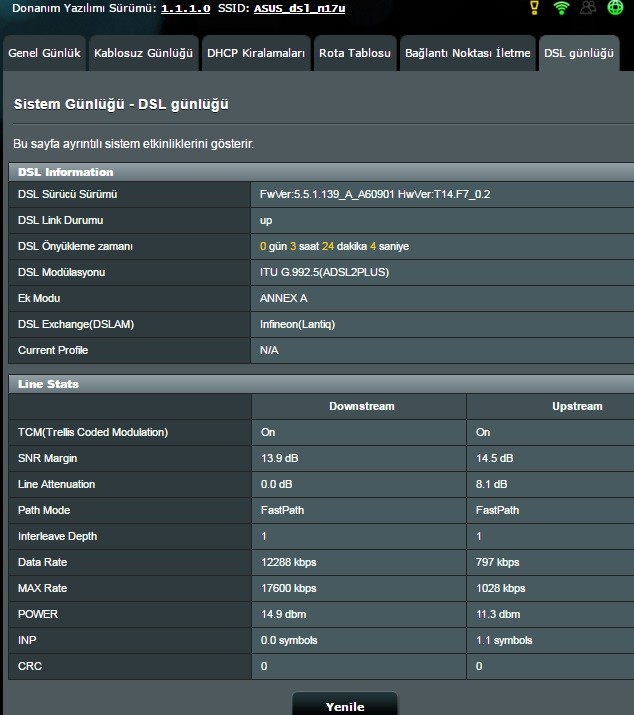The image size is (634, 715).
Task: Open the DHCP Kiralamaları tab
Action: (256, 53)
